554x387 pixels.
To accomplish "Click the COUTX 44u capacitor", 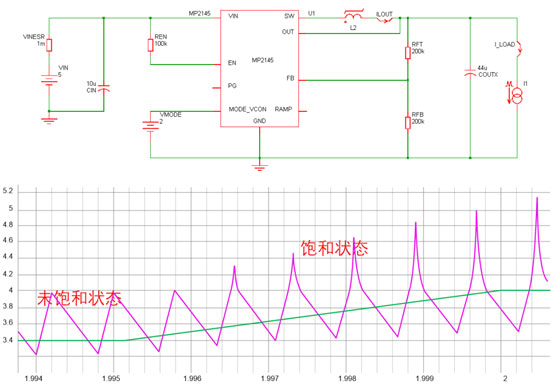I will (470, 73).
